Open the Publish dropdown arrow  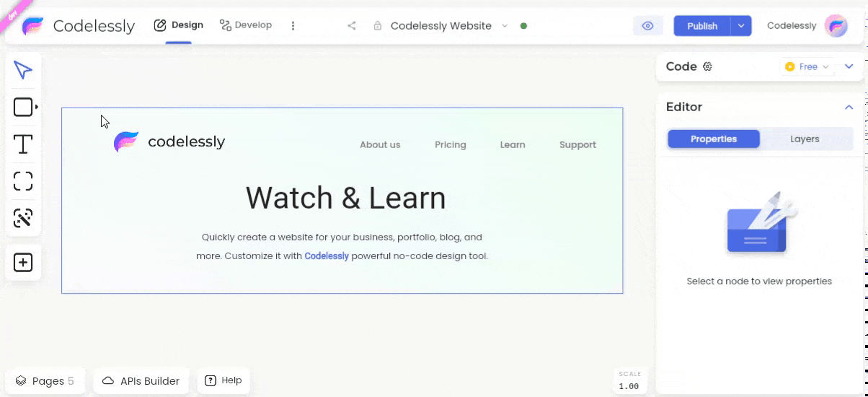(x=741, y=26)
